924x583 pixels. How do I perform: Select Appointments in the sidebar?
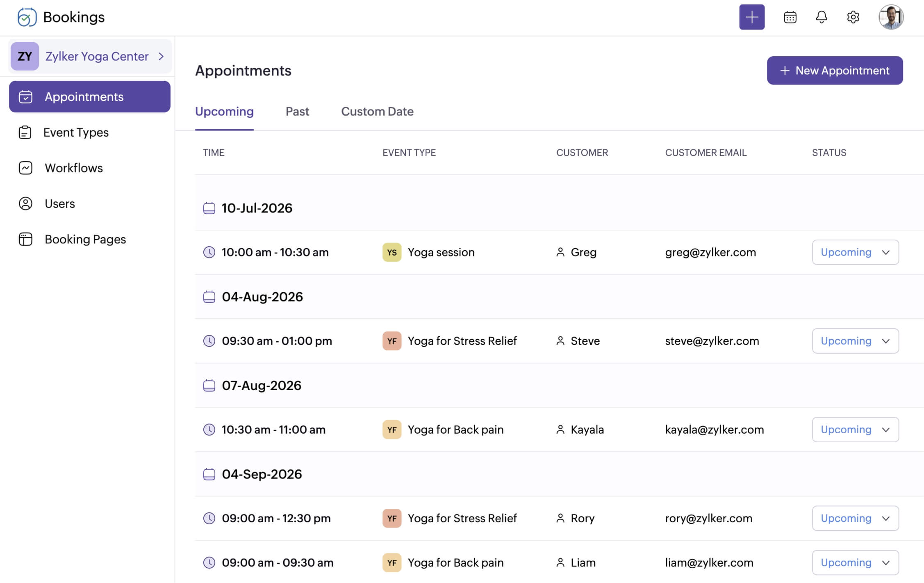tap(89, 97)
